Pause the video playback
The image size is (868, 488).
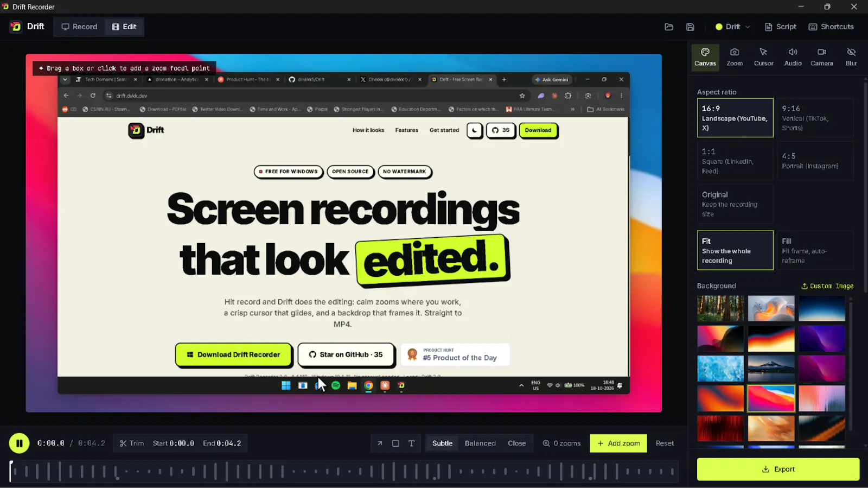tap(19, 443)
